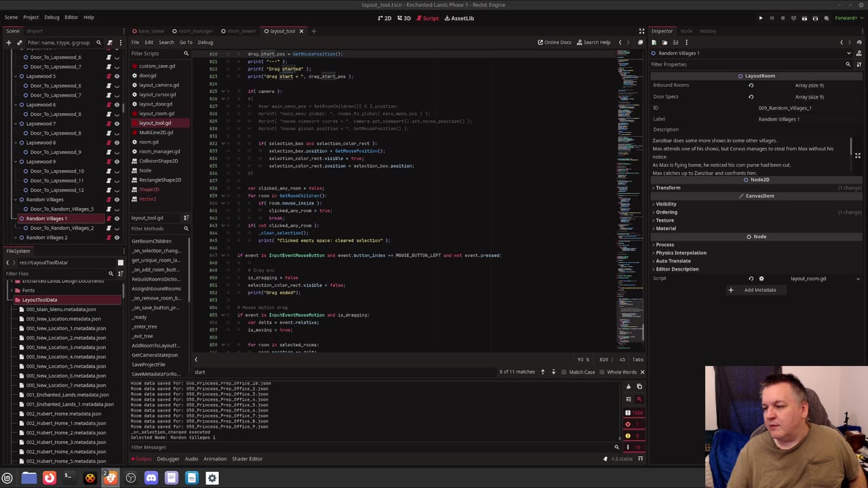Toggle visibility of the Lapsewood 7 node
This screenshot has width=868, height=488.
point(117,124)
